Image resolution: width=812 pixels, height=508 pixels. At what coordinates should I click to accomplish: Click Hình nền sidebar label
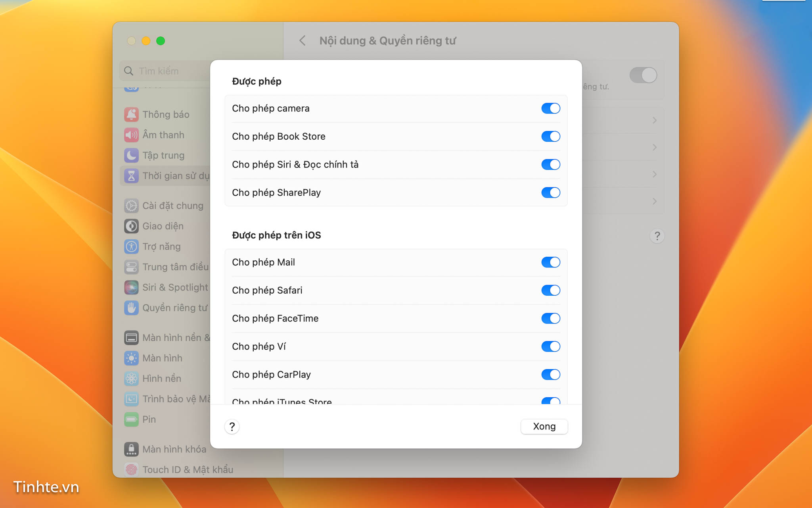tap(162, 379)
